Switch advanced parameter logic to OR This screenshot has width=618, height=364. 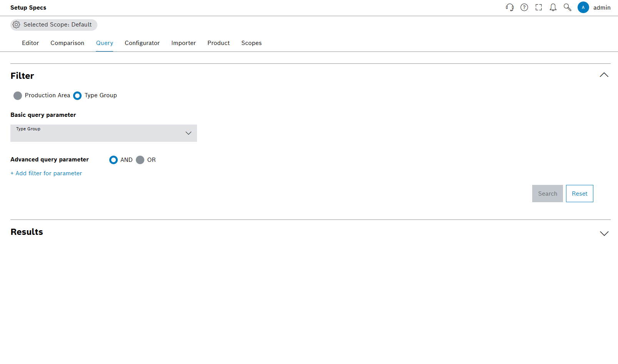(x=140, y=160)
